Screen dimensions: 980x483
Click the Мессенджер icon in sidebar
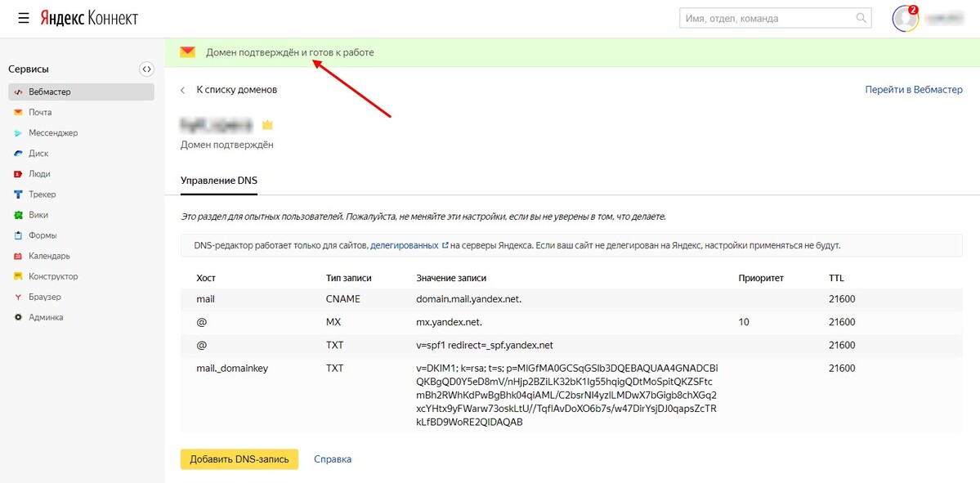(x=18, y=133)
